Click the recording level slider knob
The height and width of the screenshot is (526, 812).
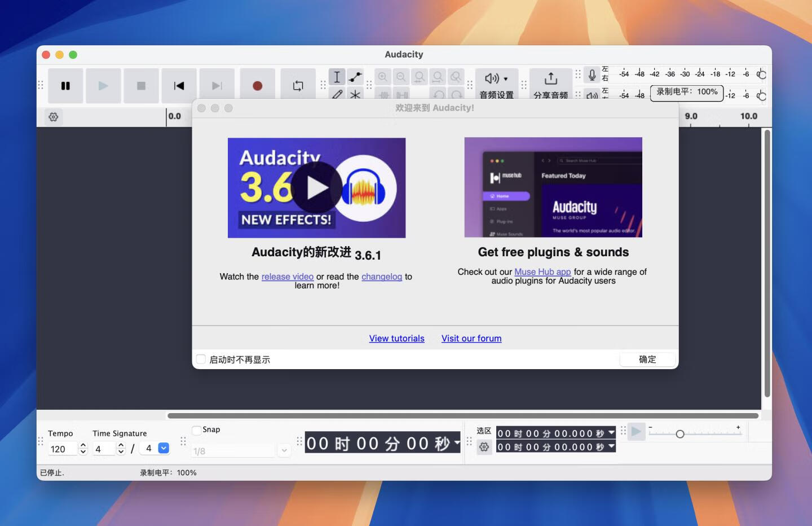click(x=762, y=74)
